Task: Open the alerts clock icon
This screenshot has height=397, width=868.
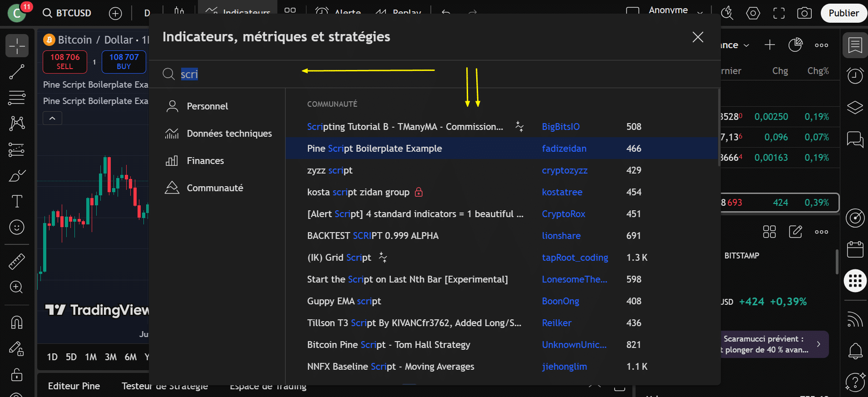Action: pyautogui.click(x=855, y=75)
